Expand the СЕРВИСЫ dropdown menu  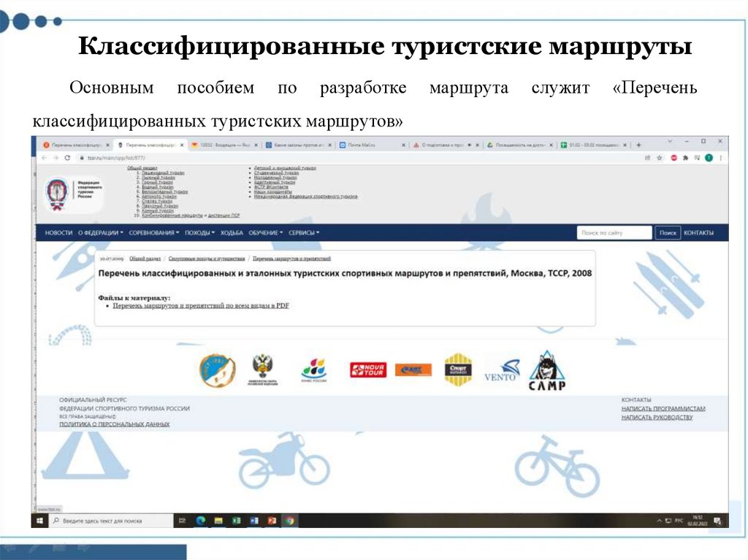[304, 233]
